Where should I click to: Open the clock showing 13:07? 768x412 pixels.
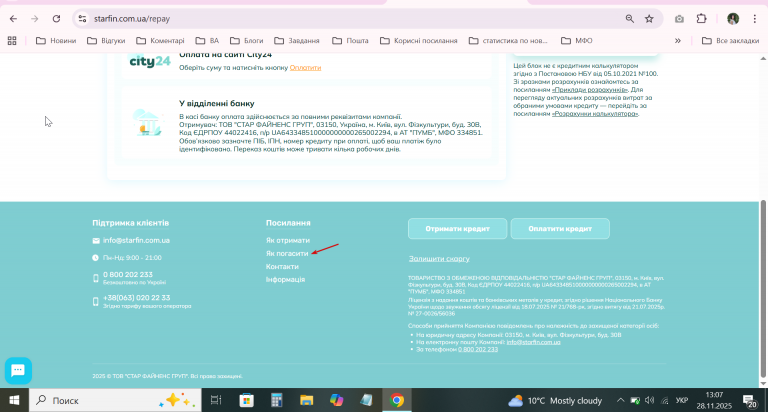pyautogui.click(x=714, y=400)
